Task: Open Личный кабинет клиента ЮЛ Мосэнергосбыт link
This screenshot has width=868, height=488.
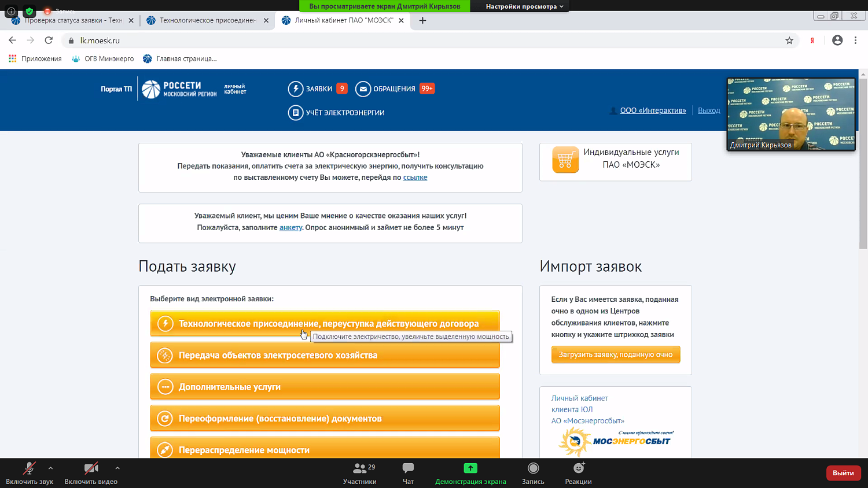Action: click(587, 409)
